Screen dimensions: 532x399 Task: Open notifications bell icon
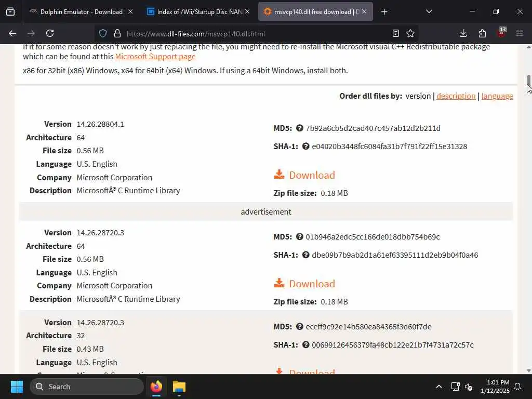pos(518,387)
